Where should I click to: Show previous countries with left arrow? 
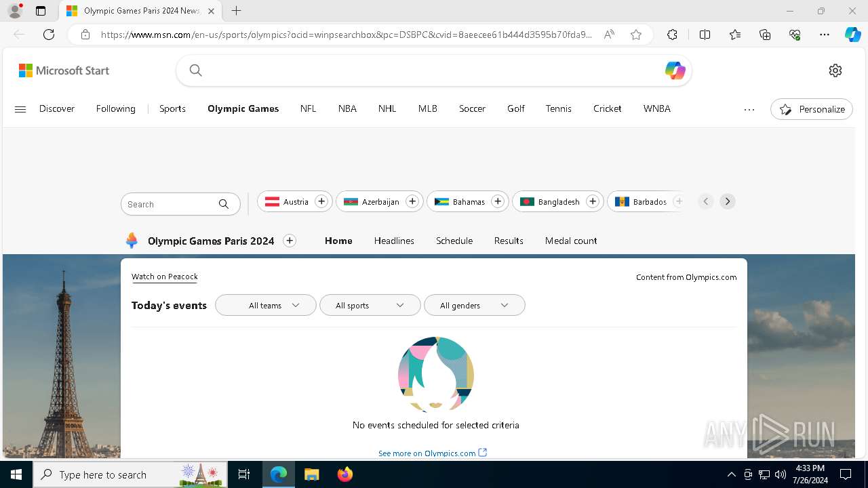[x=706, y=201]
